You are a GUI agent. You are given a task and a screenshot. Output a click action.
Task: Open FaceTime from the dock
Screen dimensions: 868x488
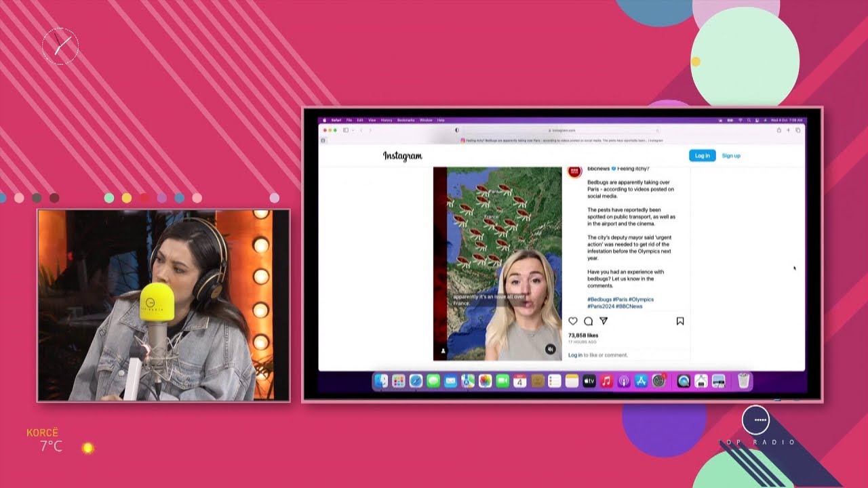click(x=502, y=382)
